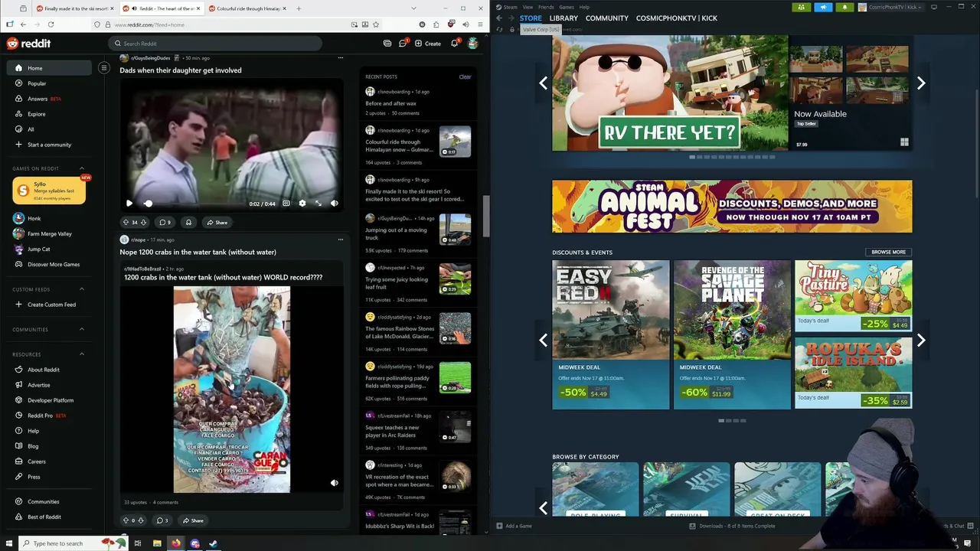The height and width of the screenshot is (551, 980).
Task: Enter fullscreen on the Dads video
Action: pyautogui.click(x=318, y=204)
